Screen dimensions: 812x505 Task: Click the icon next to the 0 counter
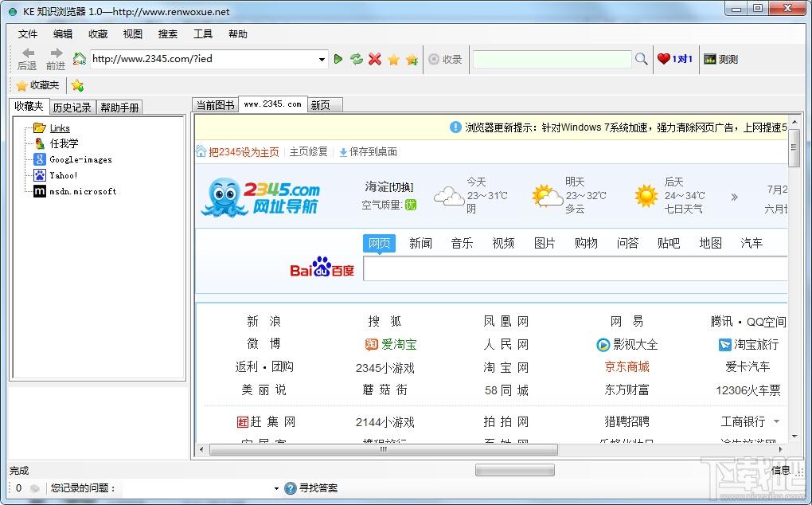tap(35, 488)
